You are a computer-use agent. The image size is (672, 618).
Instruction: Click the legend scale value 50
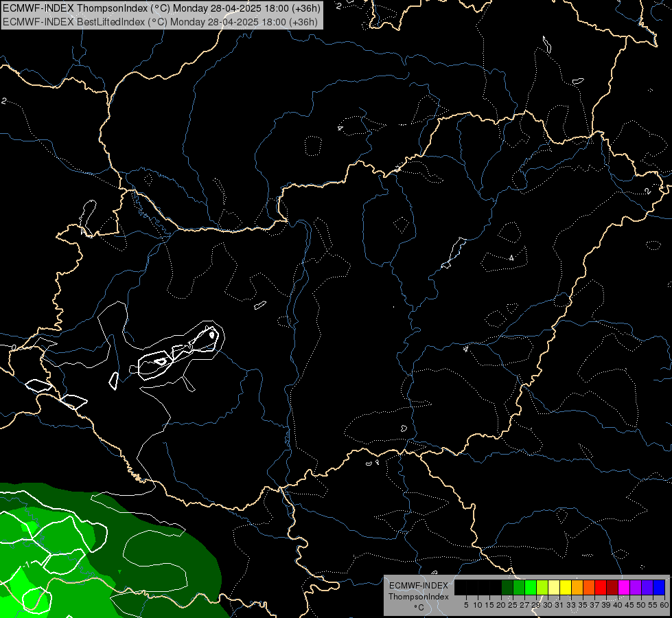point(641,605)
